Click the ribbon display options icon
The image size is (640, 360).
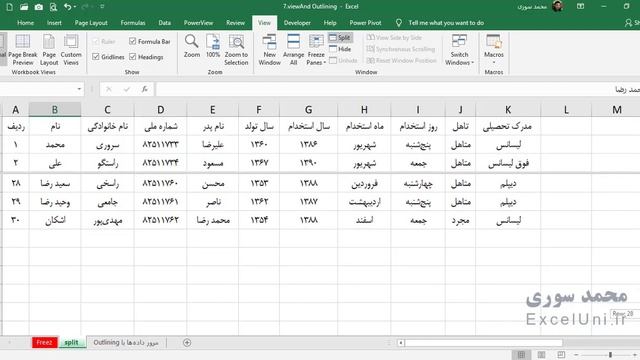click(x=580, y=7)
